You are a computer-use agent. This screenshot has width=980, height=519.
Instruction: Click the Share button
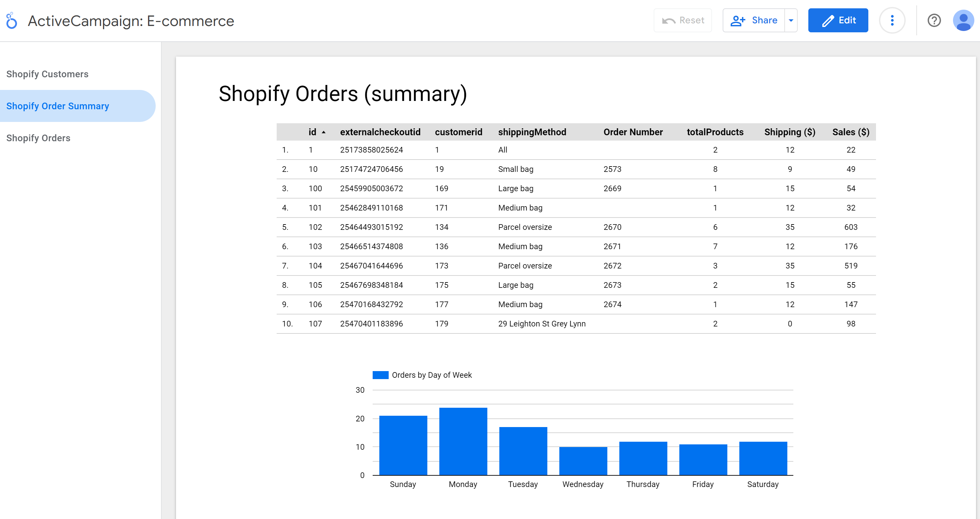[x=754, y=21]
